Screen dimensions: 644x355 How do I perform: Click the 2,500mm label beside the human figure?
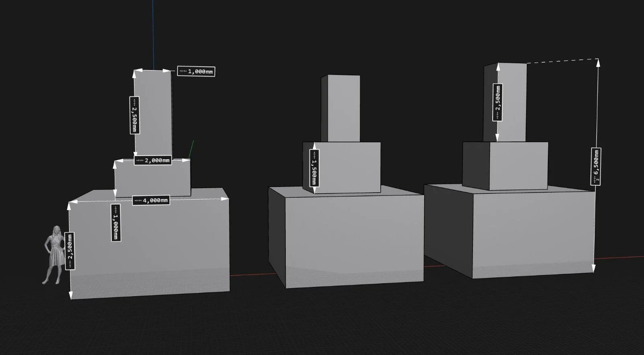70,251
